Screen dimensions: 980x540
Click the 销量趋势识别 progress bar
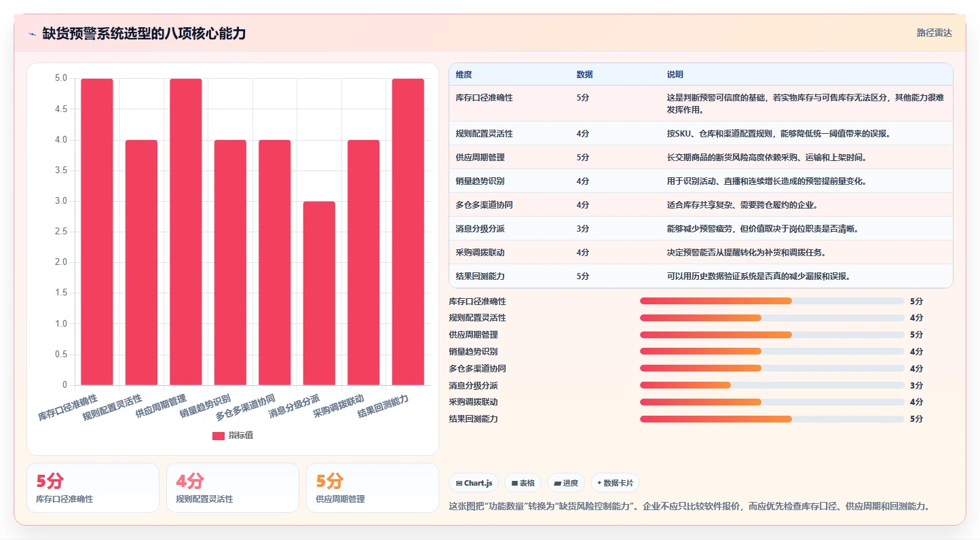772,351
